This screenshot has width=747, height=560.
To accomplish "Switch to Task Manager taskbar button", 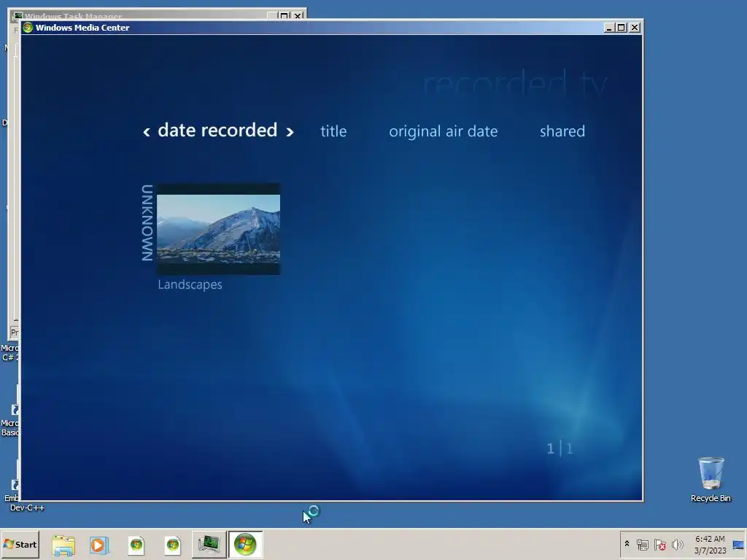I will pos(209,544).
